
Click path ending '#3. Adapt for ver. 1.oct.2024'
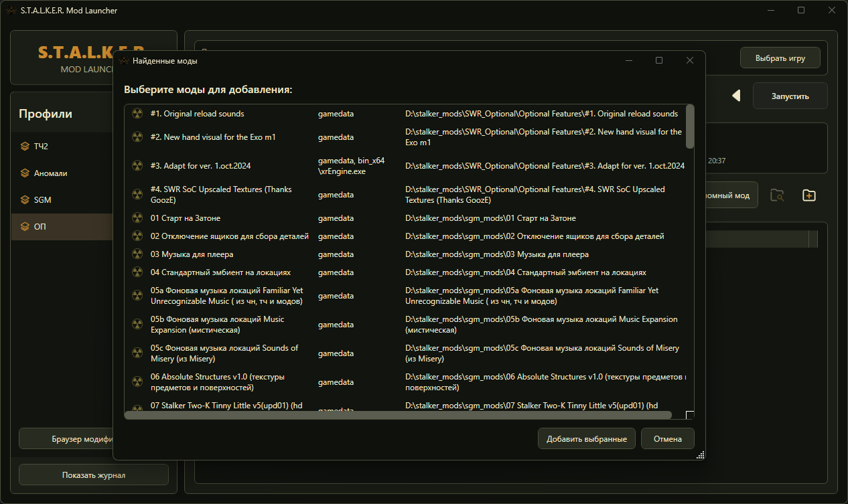[x=545, y=165]
